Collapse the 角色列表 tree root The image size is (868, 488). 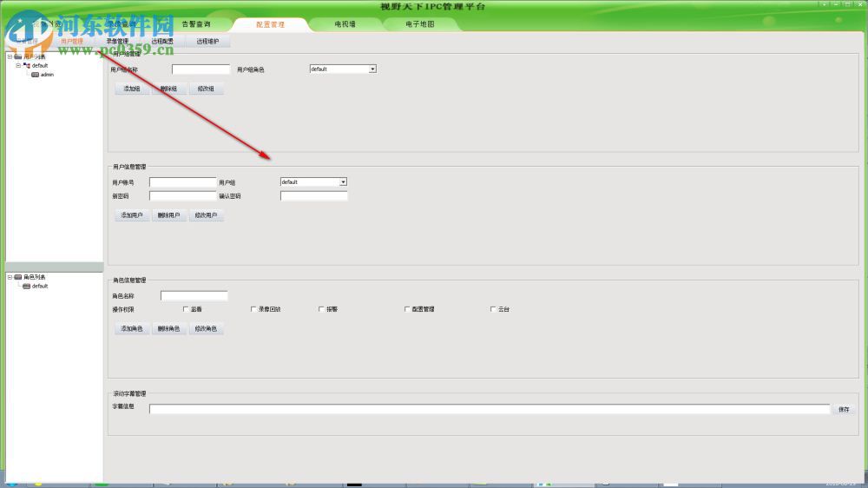point(10,277)
